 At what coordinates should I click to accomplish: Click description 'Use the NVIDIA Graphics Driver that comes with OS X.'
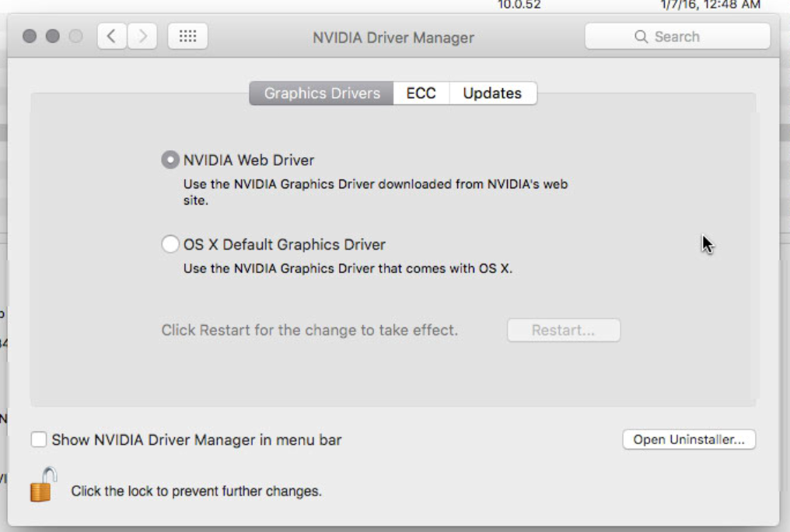click(x=348, y=268)
